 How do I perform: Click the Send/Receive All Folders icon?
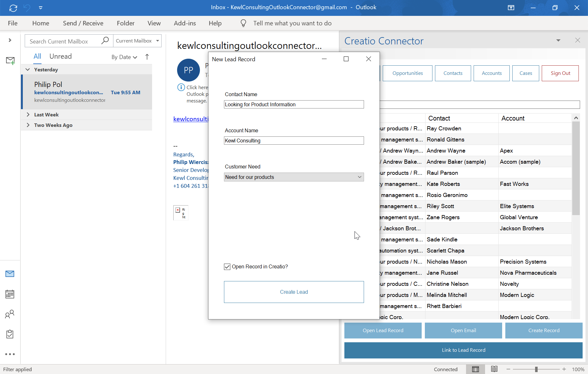point(13,8)
